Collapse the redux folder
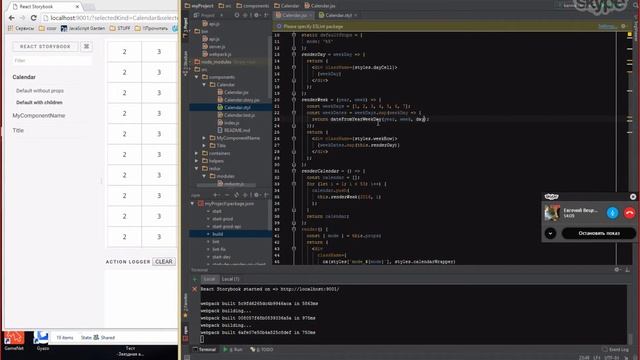Viewport: 640px width, 360px height. [197, 169]
